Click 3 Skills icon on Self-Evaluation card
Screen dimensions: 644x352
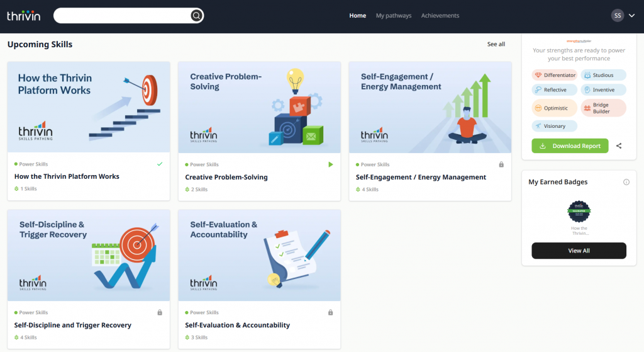click(x=187, y=338)
